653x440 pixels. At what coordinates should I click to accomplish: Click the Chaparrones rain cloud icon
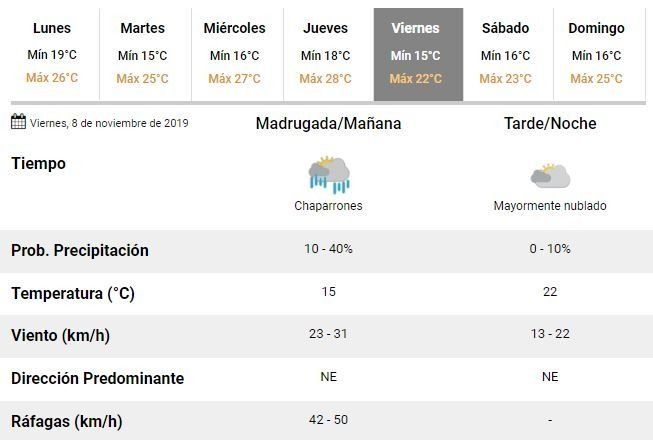click(329, 174)
